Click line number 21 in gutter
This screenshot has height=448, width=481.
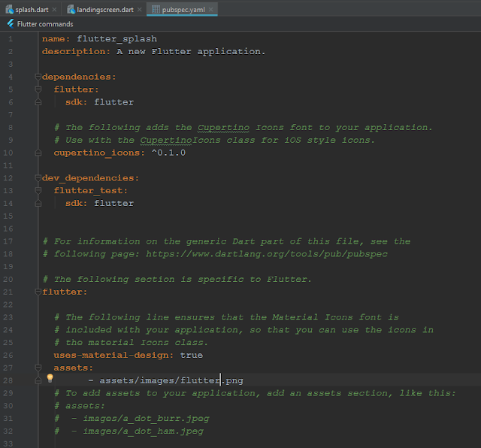click(x=8, y=292)
